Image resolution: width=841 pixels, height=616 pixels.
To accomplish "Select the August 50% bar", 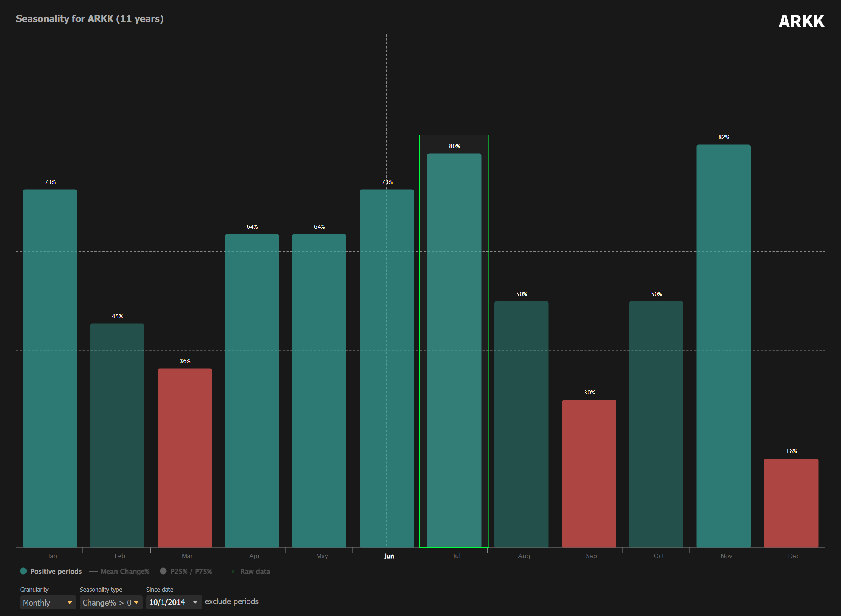I will 521,424.
